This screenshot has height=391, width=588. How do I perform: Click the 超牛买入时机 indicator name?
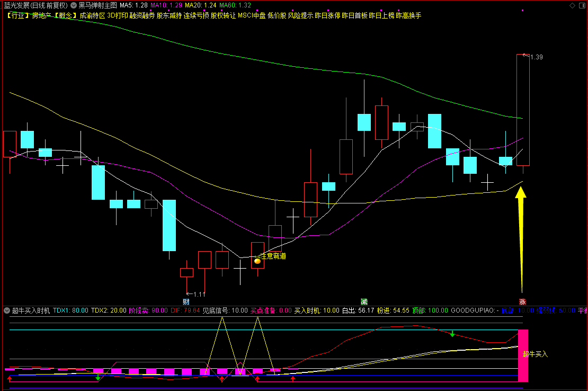[x=31, y=310]
